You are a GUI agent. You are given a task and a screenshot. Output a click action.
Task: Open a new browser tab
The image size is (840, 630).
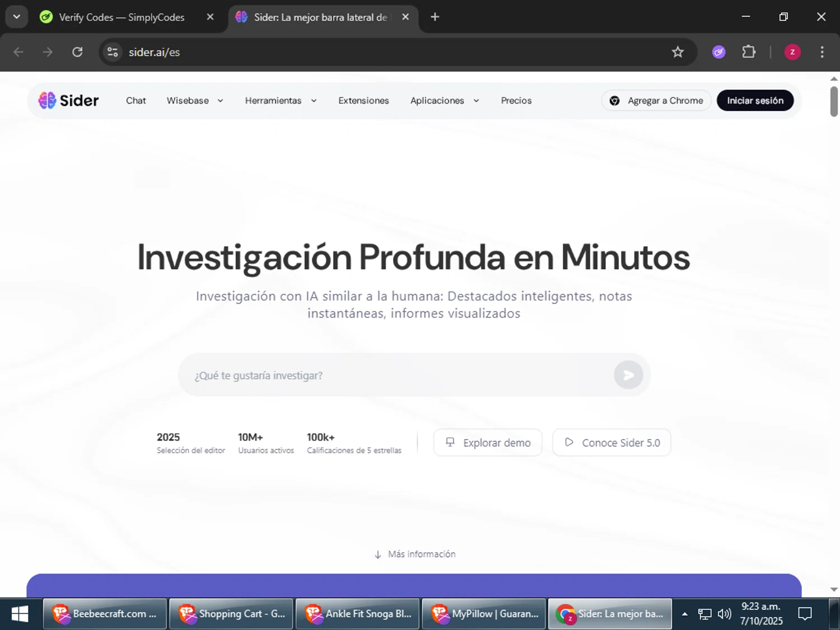[x=435, y=17]
